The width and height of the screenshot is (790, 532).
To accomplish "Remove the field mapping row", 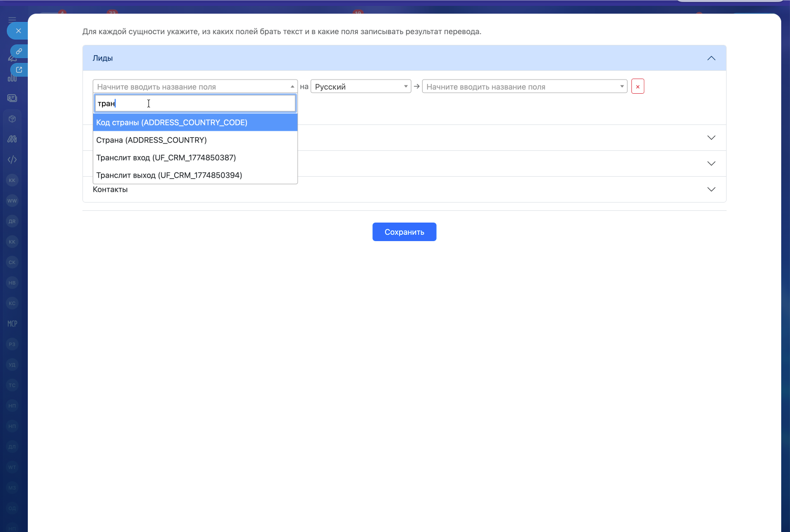I will [638, 86].
